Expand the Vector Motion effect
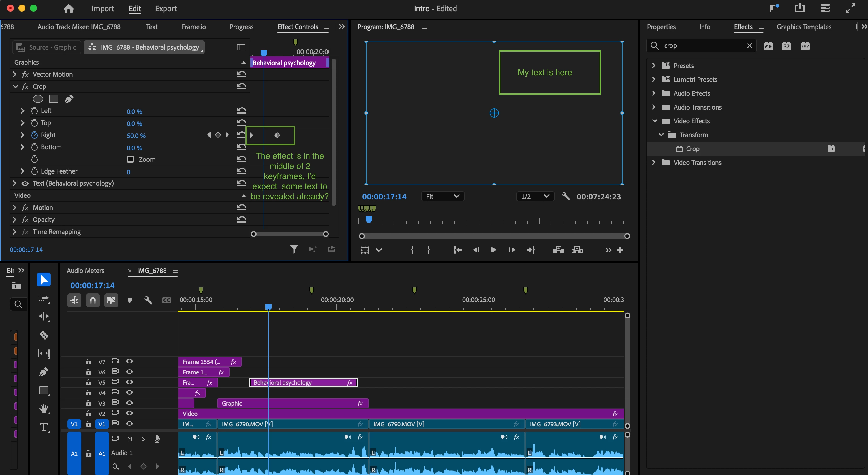This screenshot has height=475, width=868. (14, 74)
